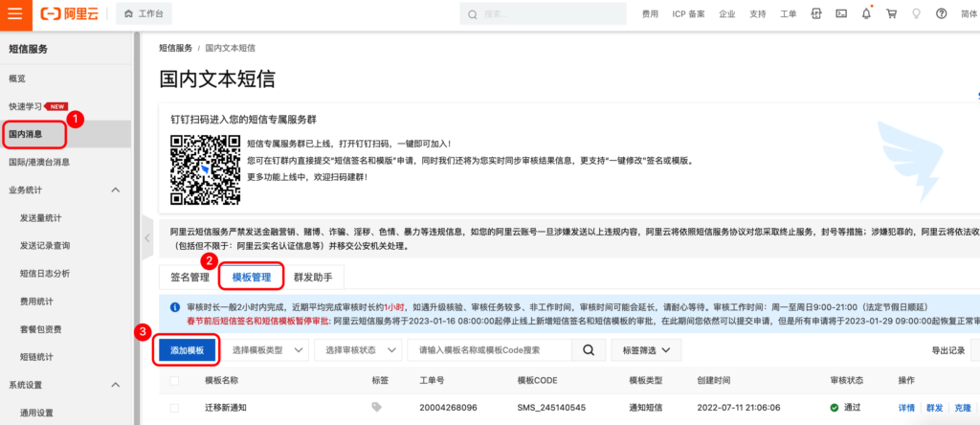The image size is (980, 425).
Task: Open 详情 link for 迁移新通知
Action: click(905, 407)
